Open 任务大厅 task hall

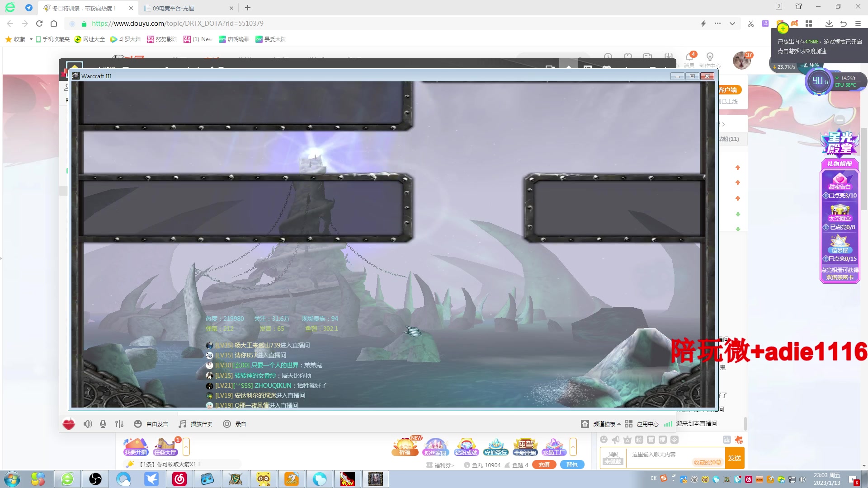[x=165, y=447]
